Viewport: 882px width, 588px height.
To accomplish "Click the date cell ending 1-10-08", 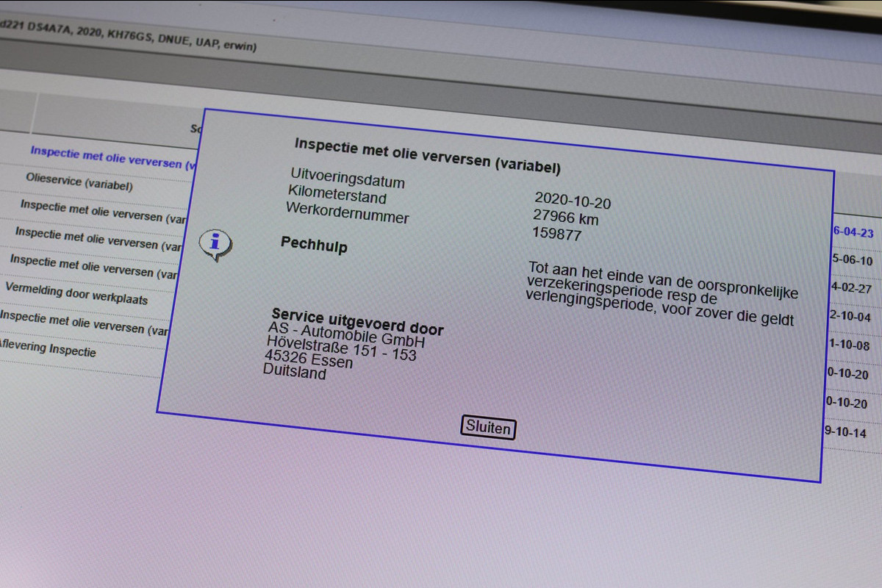I will [x=850, y=345].
